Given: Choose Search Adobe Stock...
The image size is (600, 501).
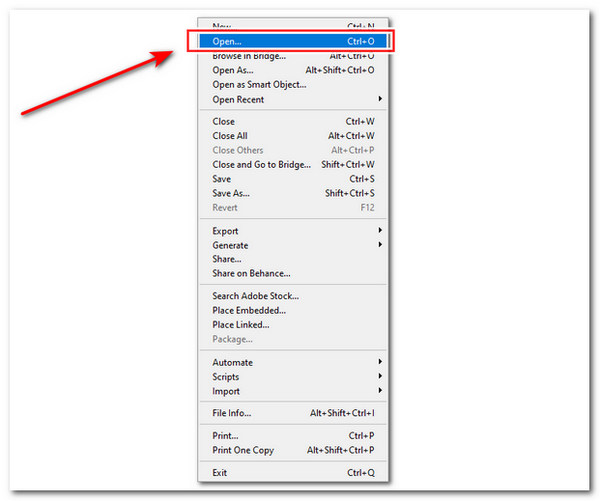Looking at the screenshot, I should [293, 296].
